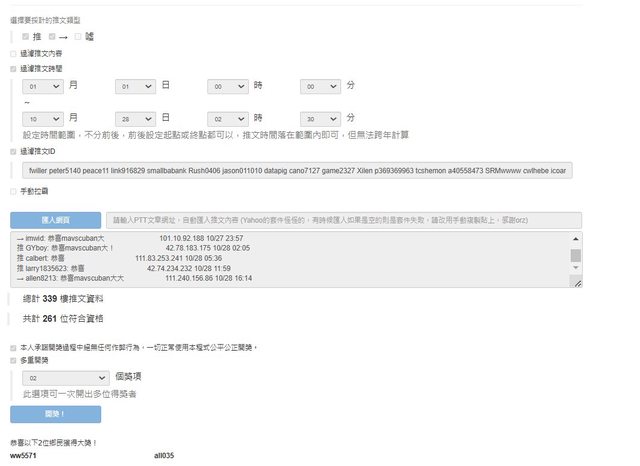Click the filtered ID list text field
The image size is (640, 466).
click(297, 170)
